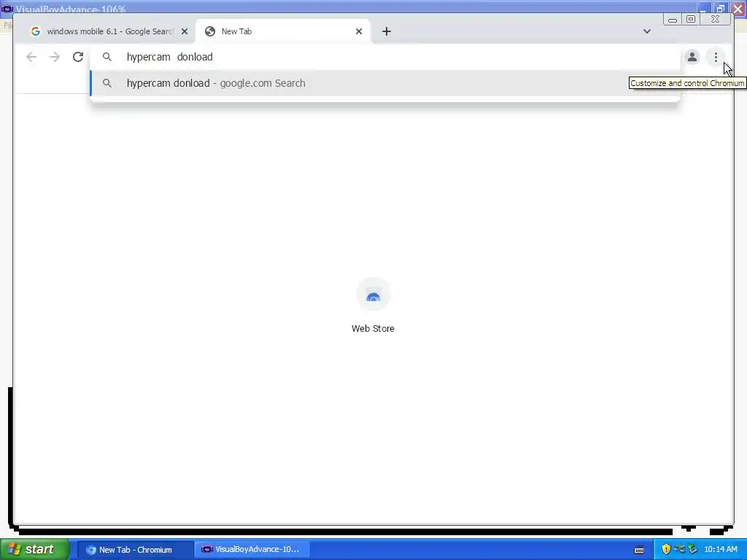The width and height of the screenshot is (747, 560).
Task: Click the safely remove hardware tray icon
Action: pyautogui.click(x=692, y=550)
